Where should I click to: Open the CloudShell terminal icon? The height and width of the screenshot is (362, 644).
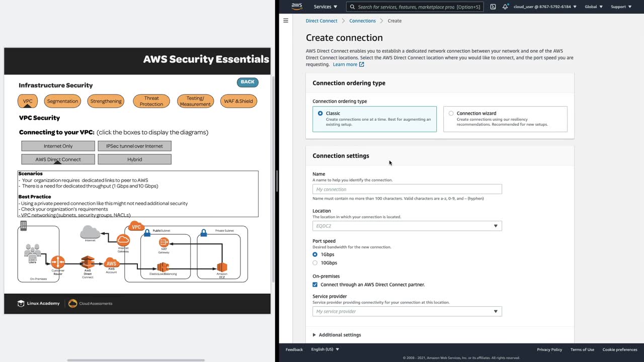pos(493,7)
